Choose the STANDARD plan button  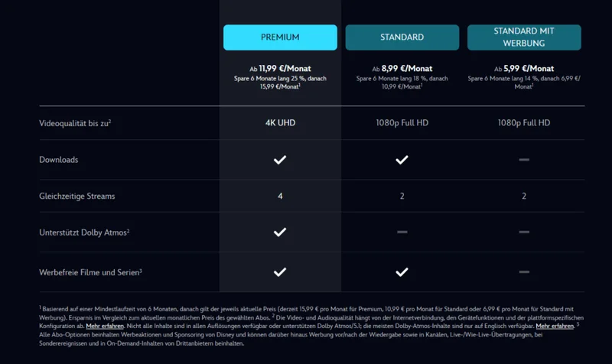[402, 37]
